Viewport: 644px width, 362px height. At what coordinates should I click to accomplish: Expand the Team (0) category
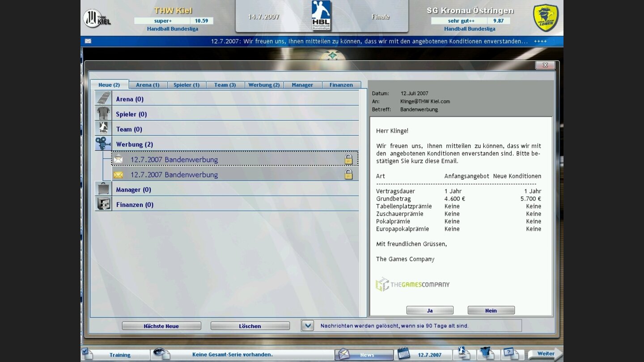227,129
